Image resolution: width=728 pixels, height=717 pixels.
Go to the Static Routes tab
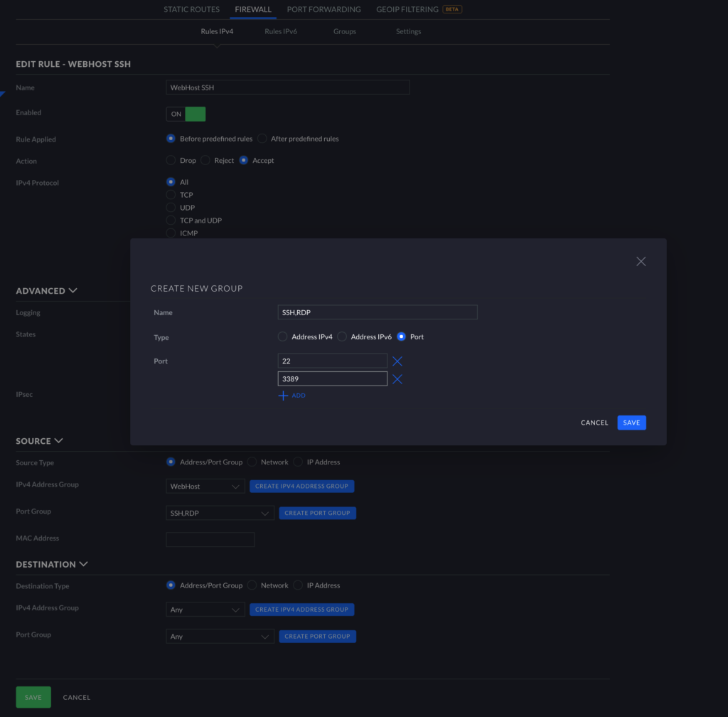[x=191, y=9]
